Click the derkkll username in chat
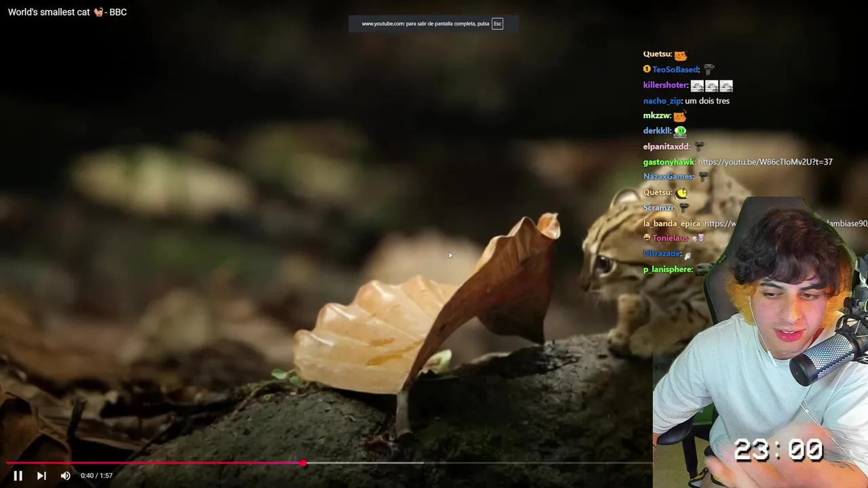868x488 pixels. [x=656, y=131]
